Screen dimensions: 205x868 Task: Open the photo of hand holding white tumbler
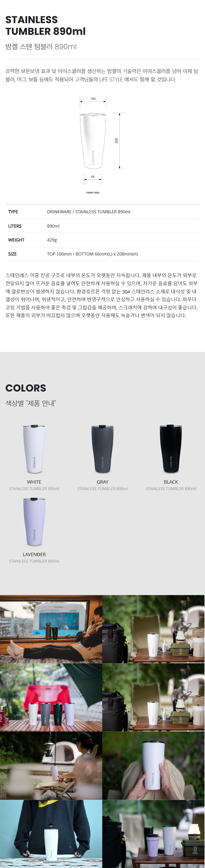tap(154, 766)
